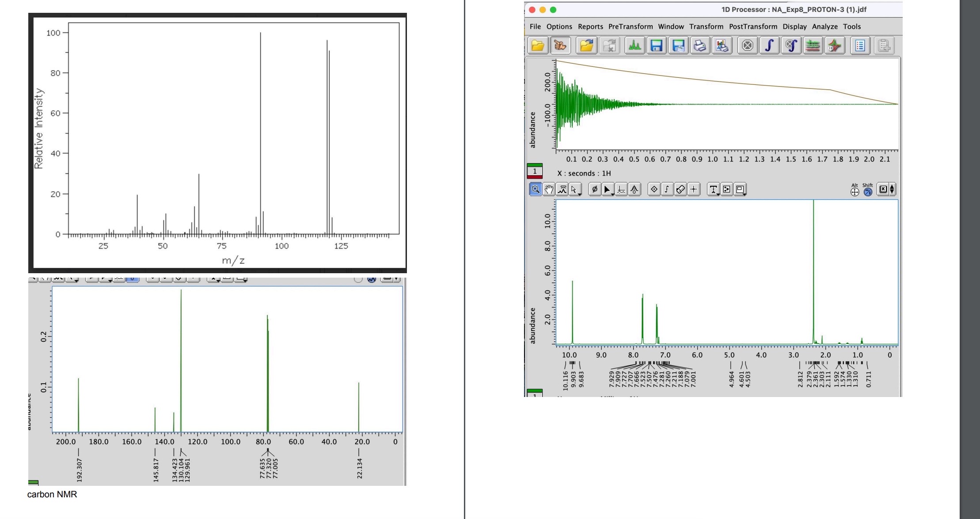Select the hand pan tool
This screenshot has height=519, width=980.
coord(549,190)
